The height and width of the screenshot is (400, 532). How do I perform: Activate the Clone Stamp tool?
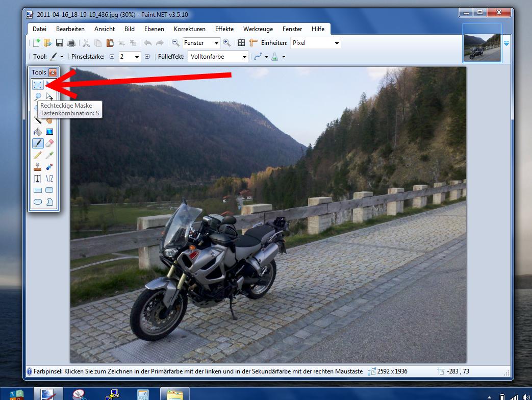click(x=38, y=167)
